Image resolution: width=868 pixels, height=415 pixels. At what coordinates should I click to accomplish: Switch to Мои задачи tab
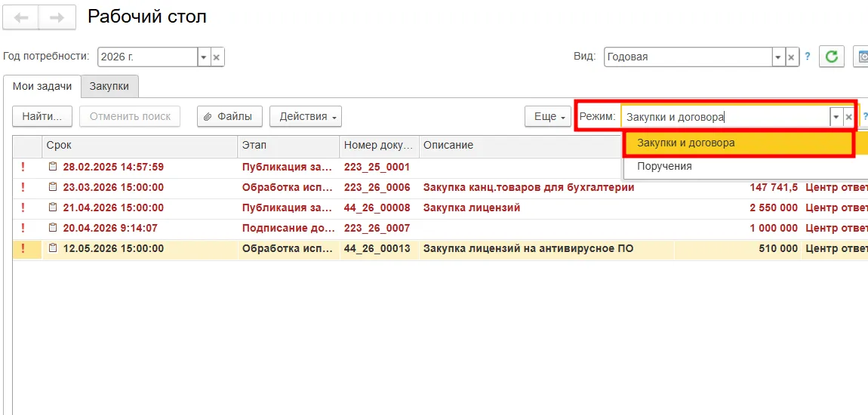pyautogui.click(x=42, y=86)
